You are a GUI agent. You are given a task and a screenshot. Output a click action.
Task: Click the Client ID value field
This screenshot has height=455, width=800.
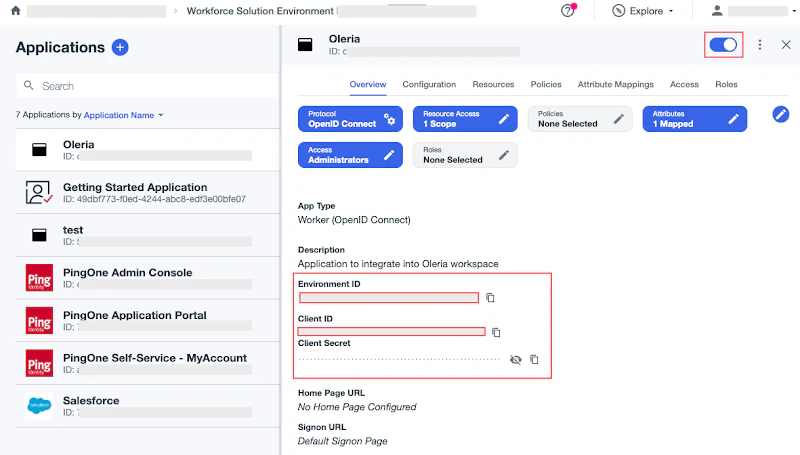(x=391, y=332)
